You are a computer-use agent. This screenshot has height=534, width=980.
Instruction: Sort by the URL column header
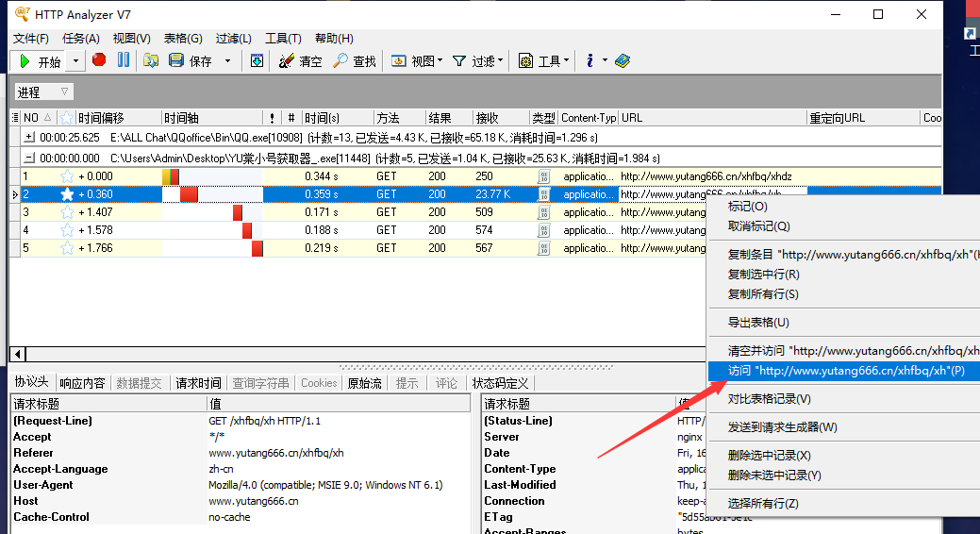pyautogui.click(x=712, y=118)
